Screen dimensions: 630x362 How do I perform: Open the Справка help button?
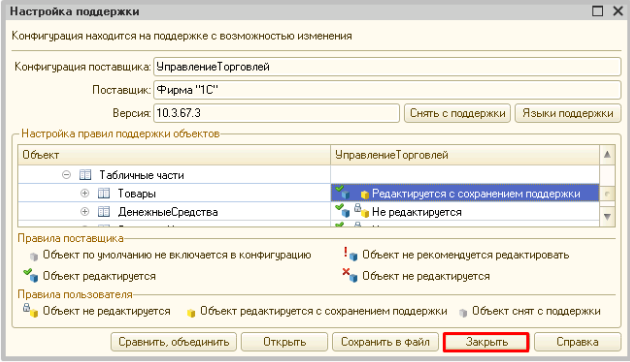click(x=577, y=342)
